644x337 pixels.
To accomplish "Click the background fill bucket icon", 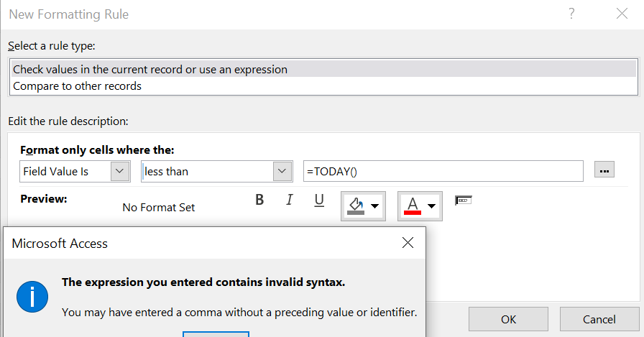I will pos(355,206).
